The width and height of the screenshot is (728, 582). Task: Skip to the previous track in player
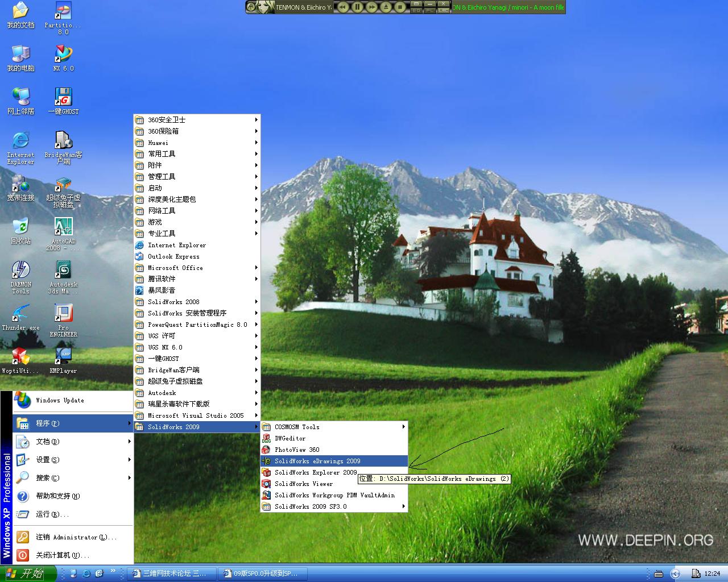point(343,7)
